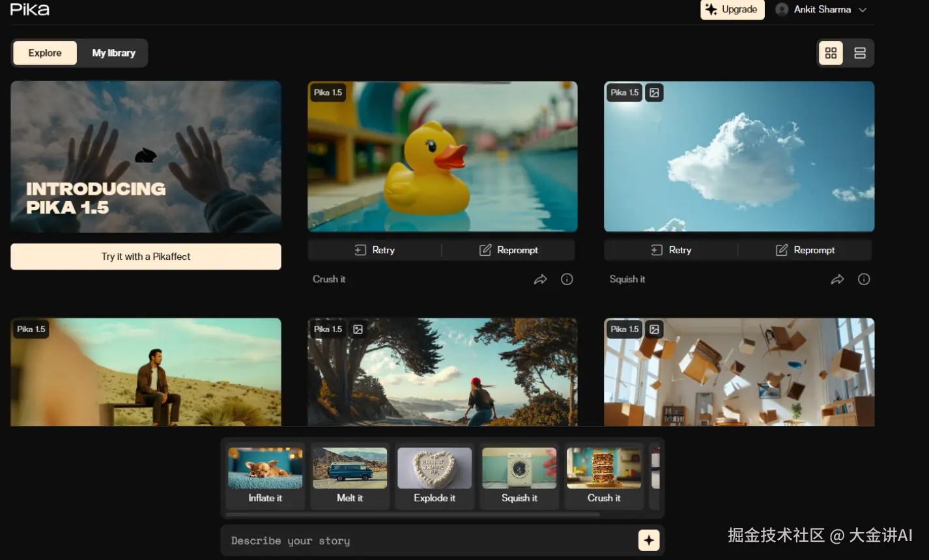The height and width of the screenshot is (560, 929).
Task: Click the Pika 1.5 badge on the cloud video
Action: 625,92
